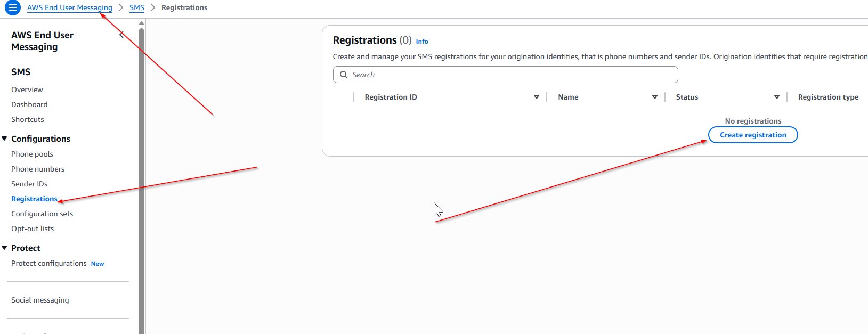This screenshot has width=868, height=334.
Task: Sort by Status column arrow
Action: coord(776,97)
